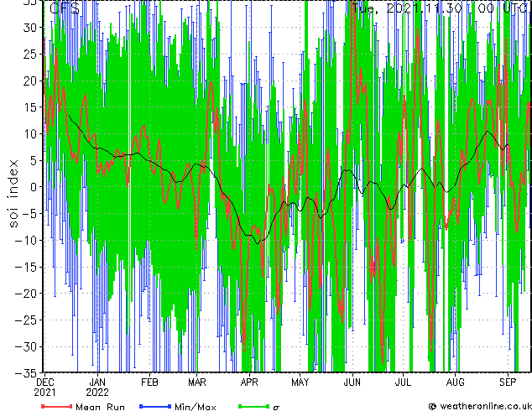
Task: Click the green sigma legend swatch
Action: [x=253, y=406]
